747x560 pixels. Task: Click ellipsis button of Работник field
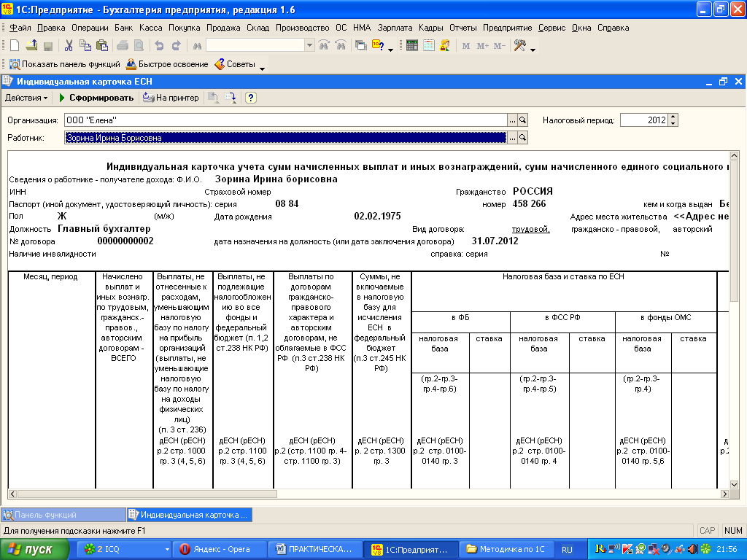coord(513,138)
